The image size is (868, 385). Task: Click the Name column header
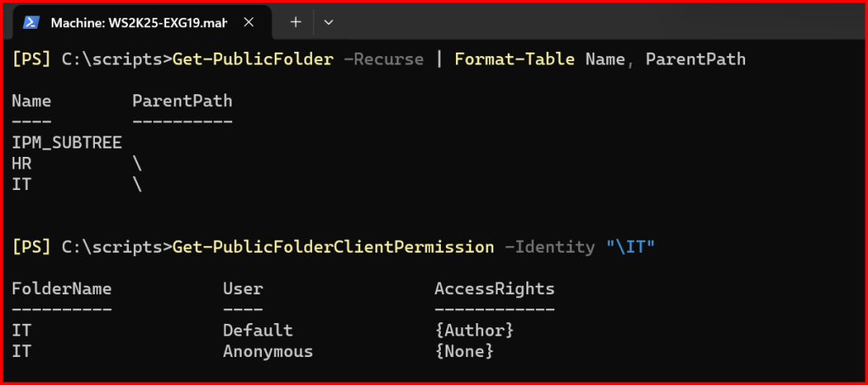(x=31, y=101)
